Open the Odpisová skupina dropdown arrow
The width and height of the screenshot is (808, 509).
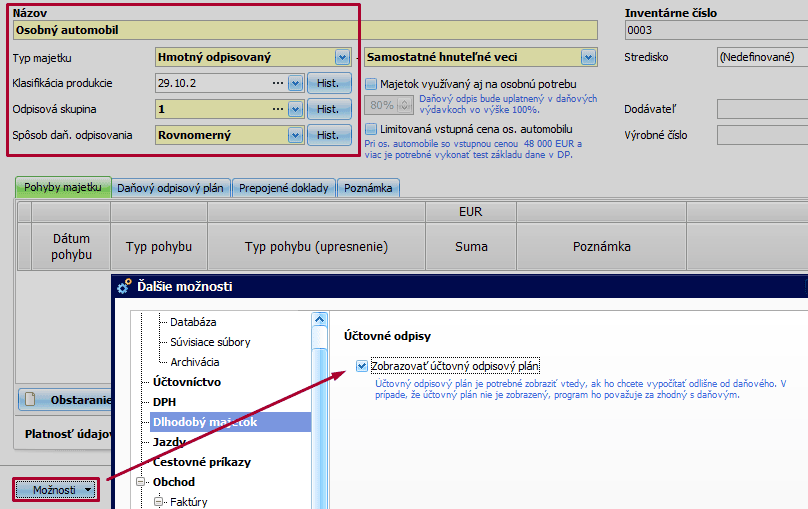(x=295, y=109)
